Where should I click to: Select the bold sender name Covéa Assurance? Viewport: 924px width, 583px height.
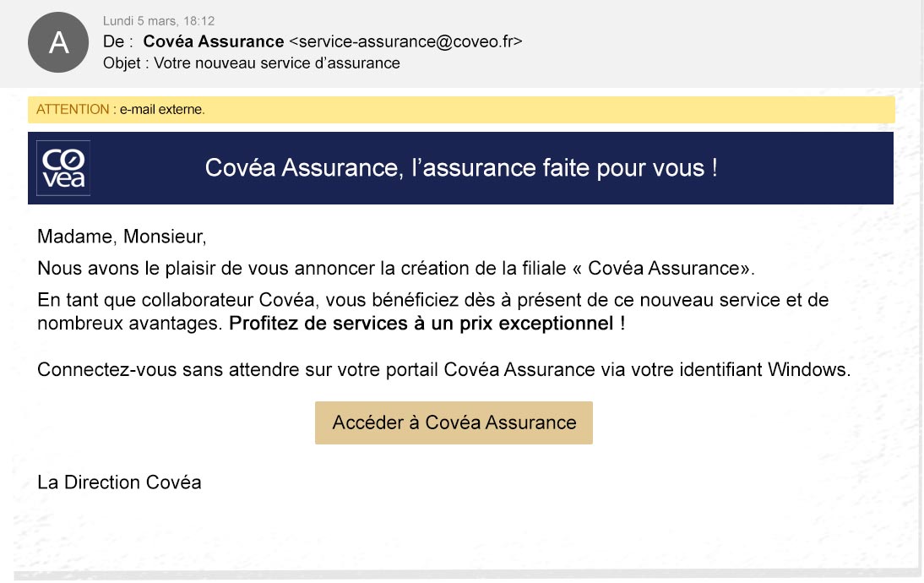point(214,41)
